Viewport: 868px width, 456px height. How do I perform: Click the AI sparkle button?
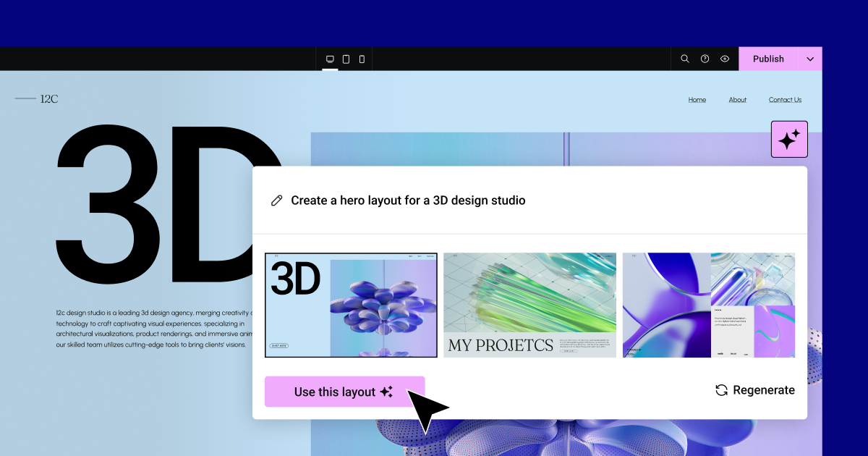[789, 139]
